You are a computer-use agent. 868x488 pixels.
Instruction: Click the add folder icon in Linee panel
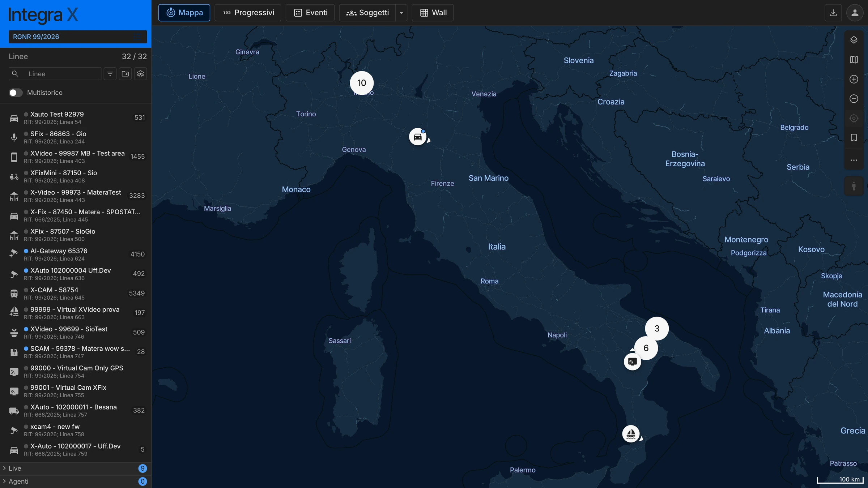pos(125,74)
